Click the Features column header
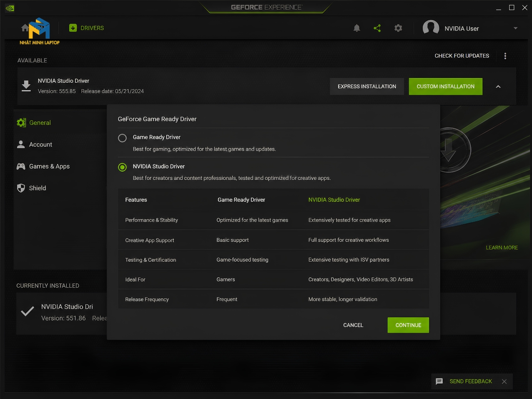532x399 pixels. 136,200
